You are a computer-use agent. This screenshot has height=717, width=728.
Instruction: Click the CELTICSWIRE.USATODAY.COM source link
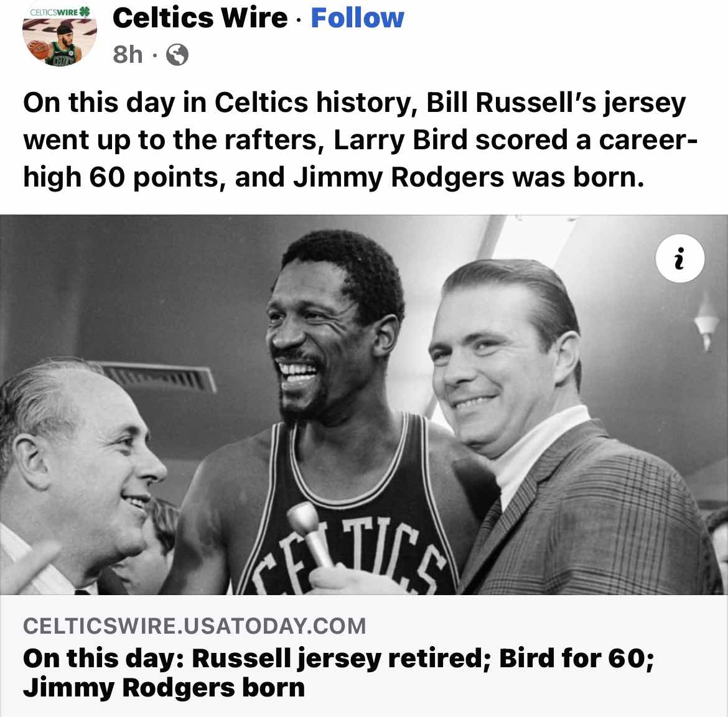(x=195, y=626)
